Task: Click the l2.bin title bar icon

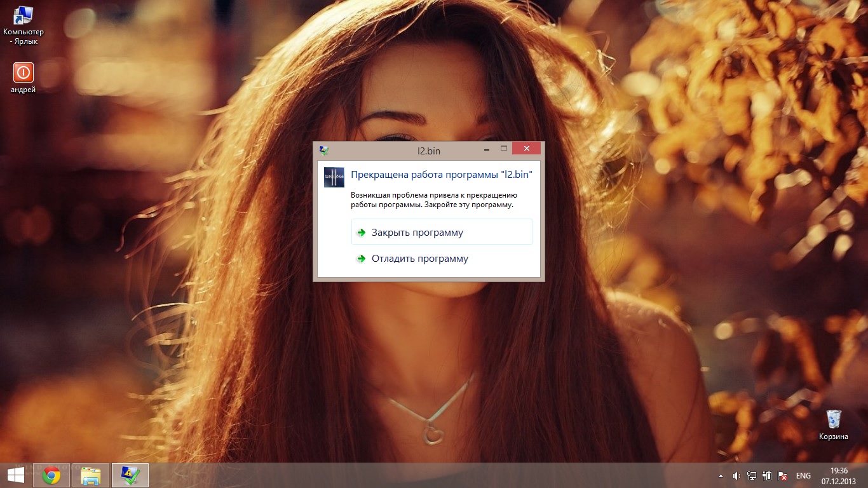Action: pos(324,151)
